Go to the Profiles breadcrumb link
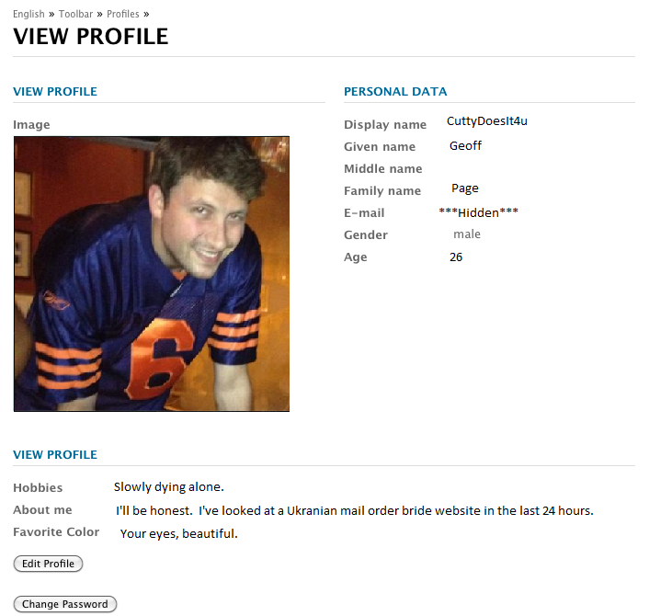The image size is (672, 616). click(x=123, y=14)
